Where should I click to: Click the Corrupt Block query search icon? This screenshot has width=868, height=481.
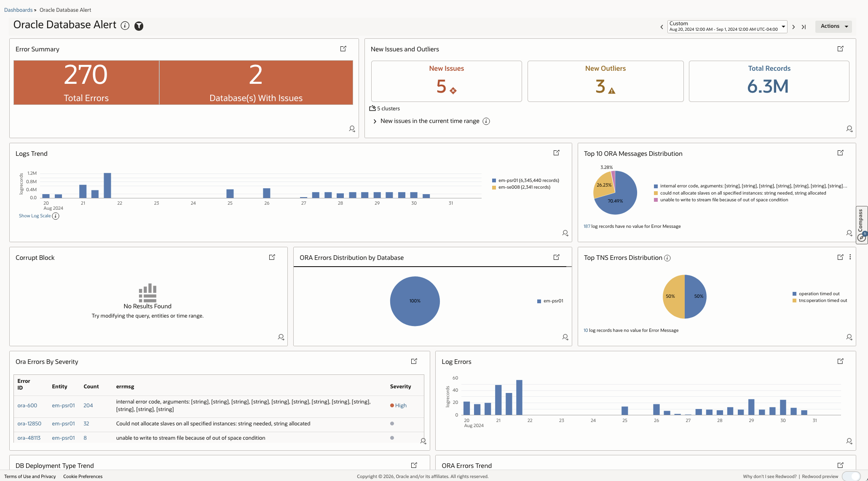pos(281,337)
